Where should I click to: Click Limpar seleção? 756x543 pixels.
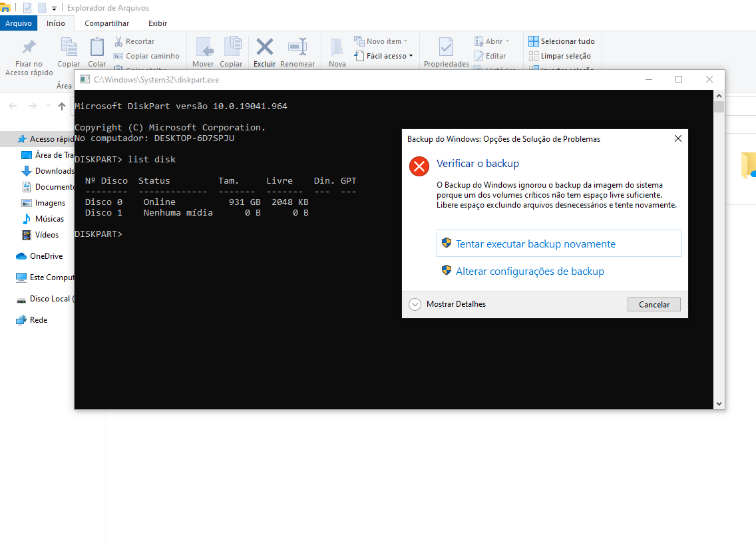click(560, 56)
